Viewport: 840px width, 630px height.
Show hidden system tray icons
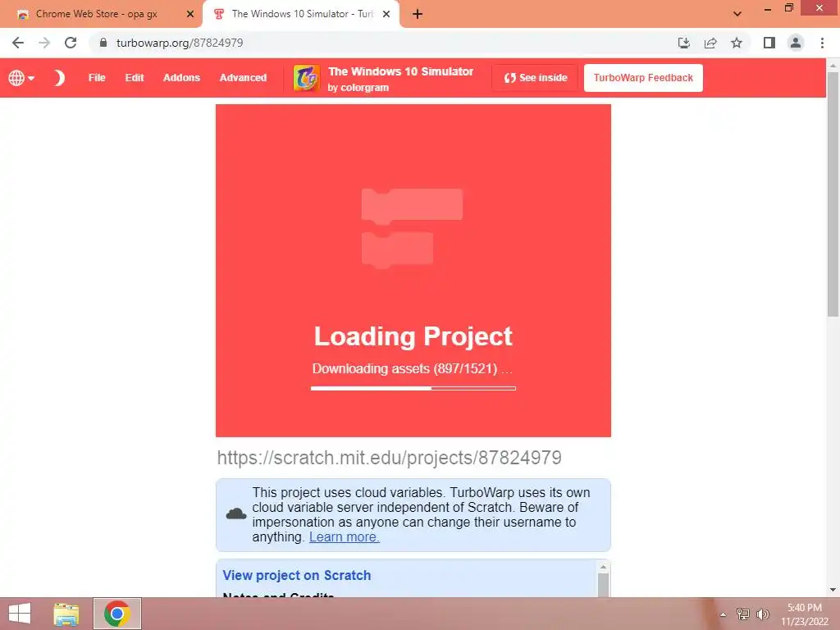pos(723,614)
